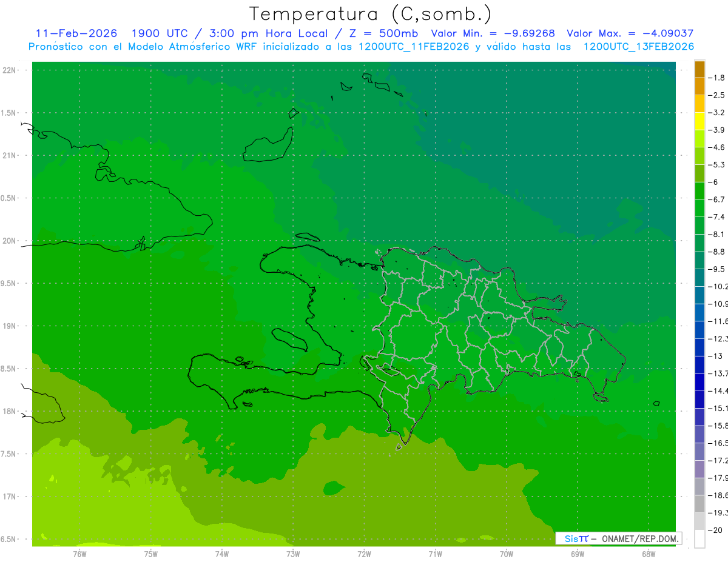This screenshot has height=562, width=728.
Task: Click the "69W" longitude label
Action: tap(578, 554)
